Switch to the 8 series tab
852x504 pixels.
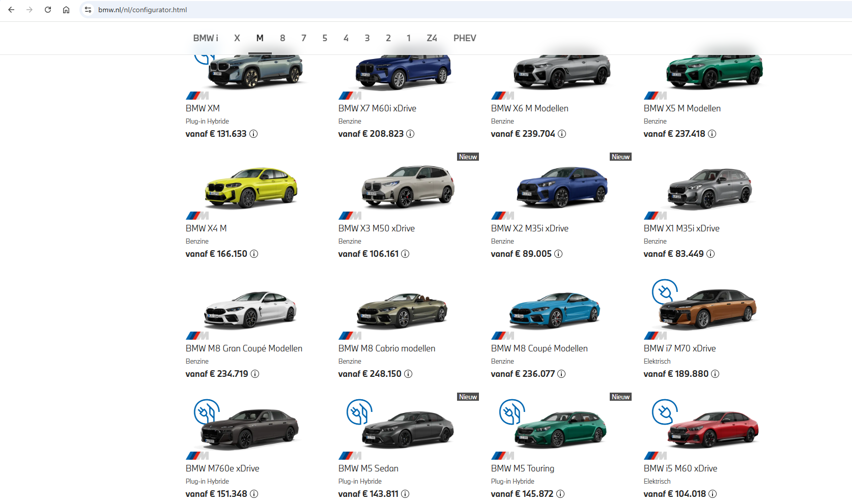click(x=282, y=38)
